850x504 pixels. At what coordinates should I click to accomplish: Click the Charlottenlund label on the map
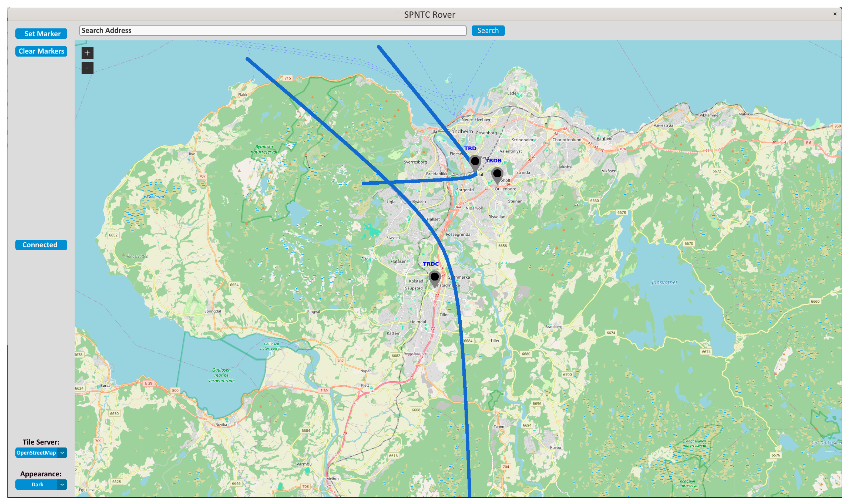566,140
